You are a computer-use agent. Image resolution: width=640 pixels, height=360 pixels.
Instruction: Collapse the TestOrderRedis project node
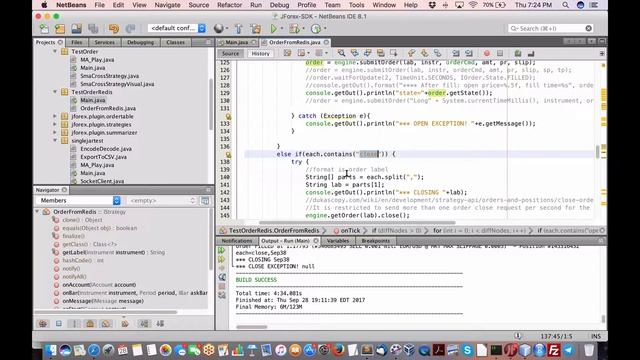55,92
